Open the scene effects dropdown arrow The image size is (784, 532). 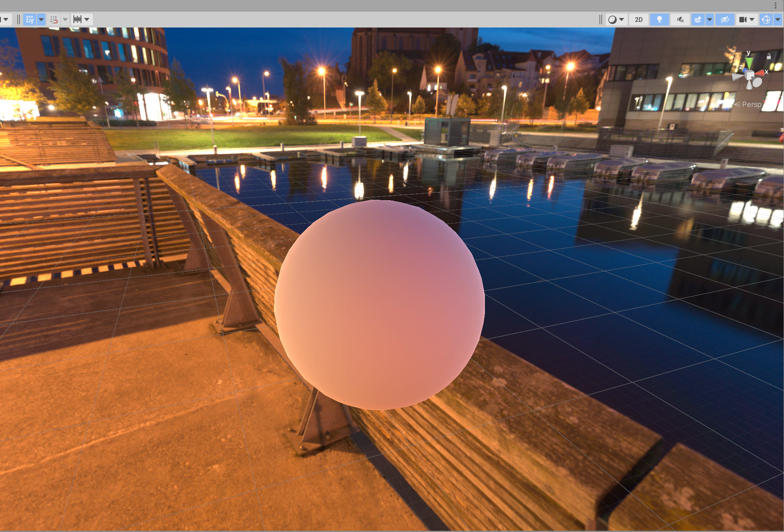pyautogui.click(x=709, y=19)
